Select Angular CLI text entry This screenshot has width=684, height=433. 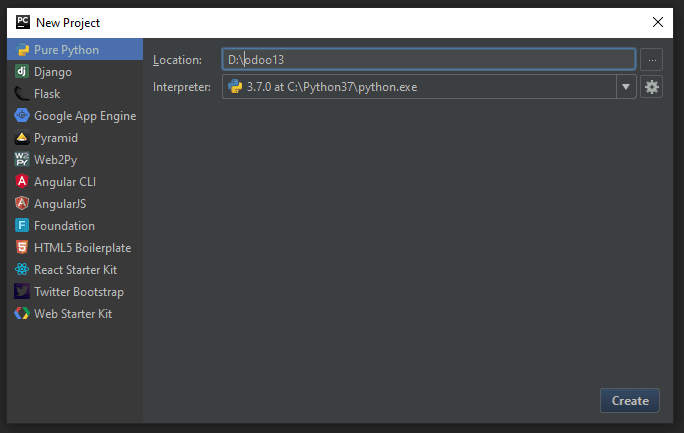click(65, 182)
